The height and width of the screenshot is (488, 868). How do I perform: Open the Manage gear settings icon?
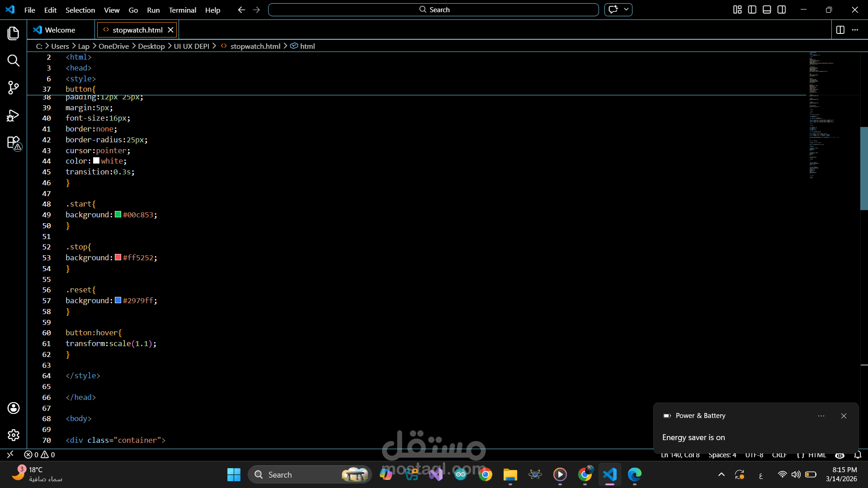(13, 435)
